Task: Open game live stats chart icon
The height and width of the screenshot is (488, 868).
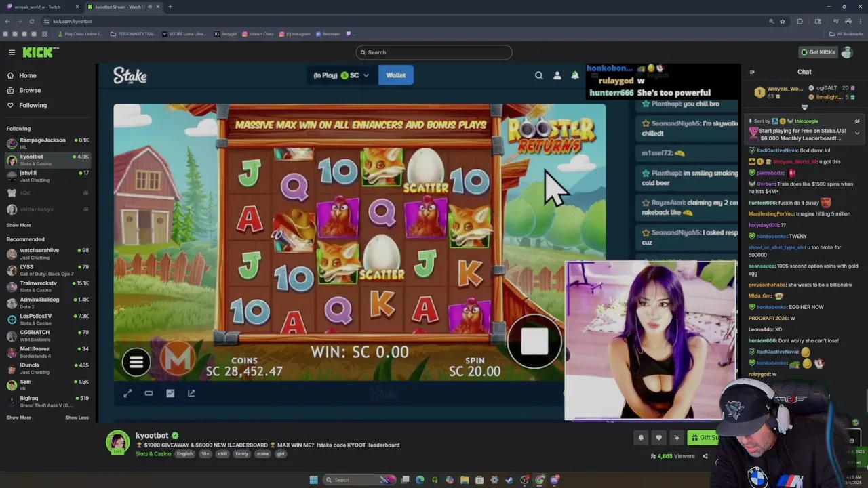Action: coord(170,393)
